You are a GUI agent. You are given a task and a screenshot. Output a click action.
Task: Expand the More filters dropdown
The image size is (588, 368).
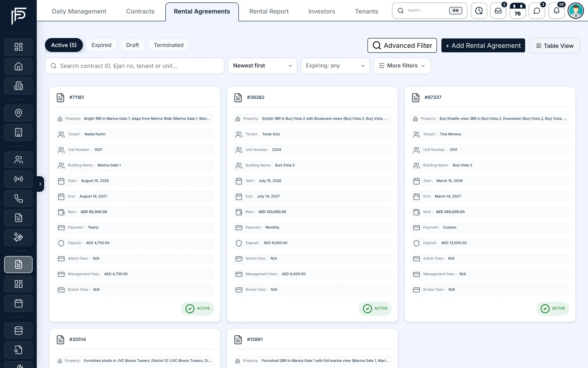pos(402,66)
